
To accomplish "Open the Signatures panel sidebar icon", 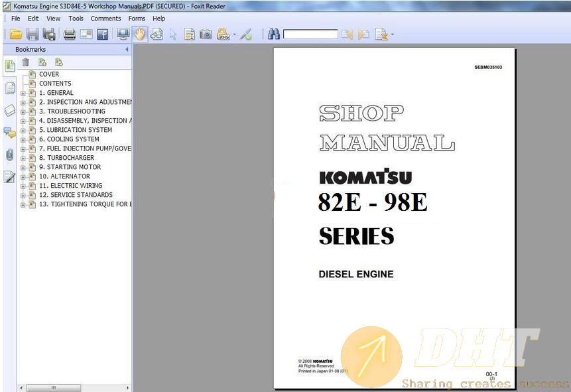I will pos(9,177).
